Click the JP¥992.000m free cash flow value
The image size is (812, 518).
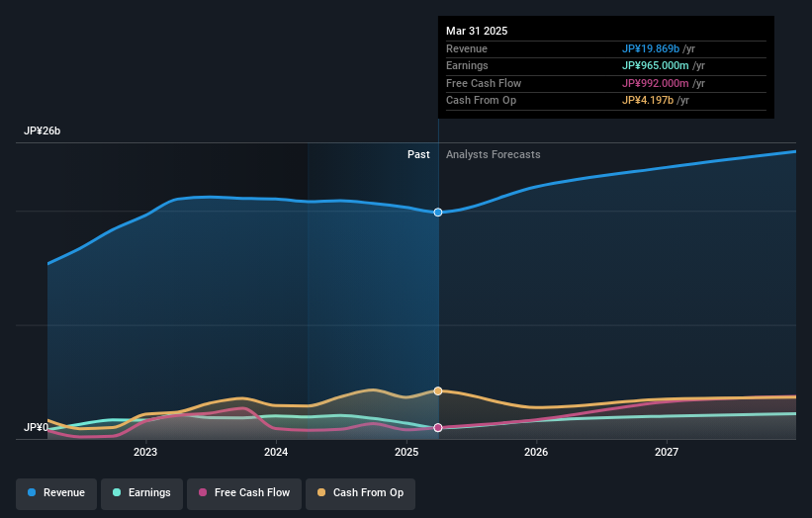pyautogui.click(x=655, y=83)
